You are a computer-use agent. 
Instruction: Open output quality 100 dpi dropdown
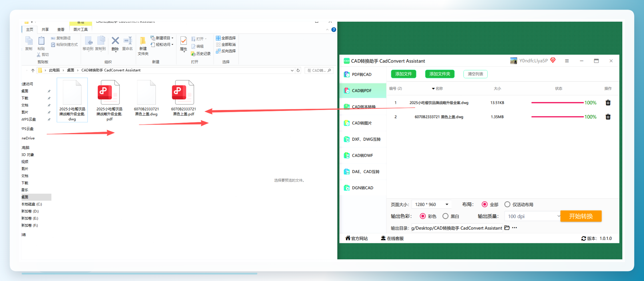pos(533,216)
